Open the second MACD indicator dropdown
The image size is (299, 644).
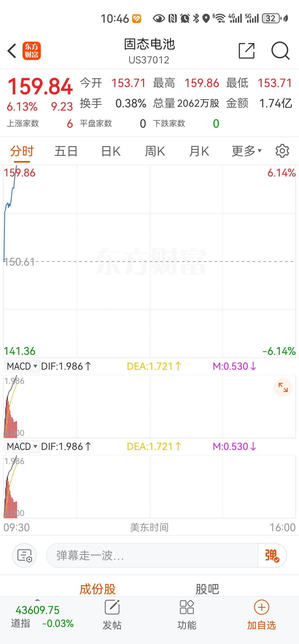(x=22, y=446)
